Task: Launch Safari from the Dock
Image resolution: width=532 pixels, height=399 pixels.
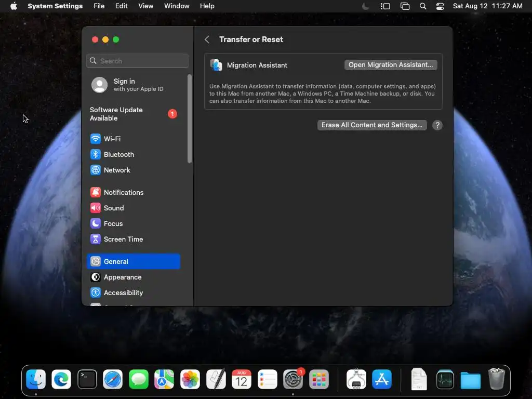Action: 113,379
